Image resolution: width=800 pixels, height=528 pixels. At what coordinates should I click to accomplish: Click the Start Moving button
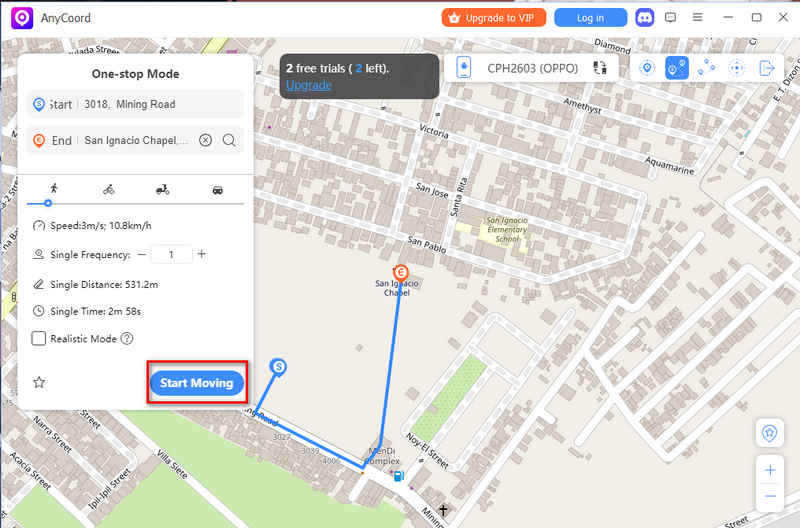point(197,383)
